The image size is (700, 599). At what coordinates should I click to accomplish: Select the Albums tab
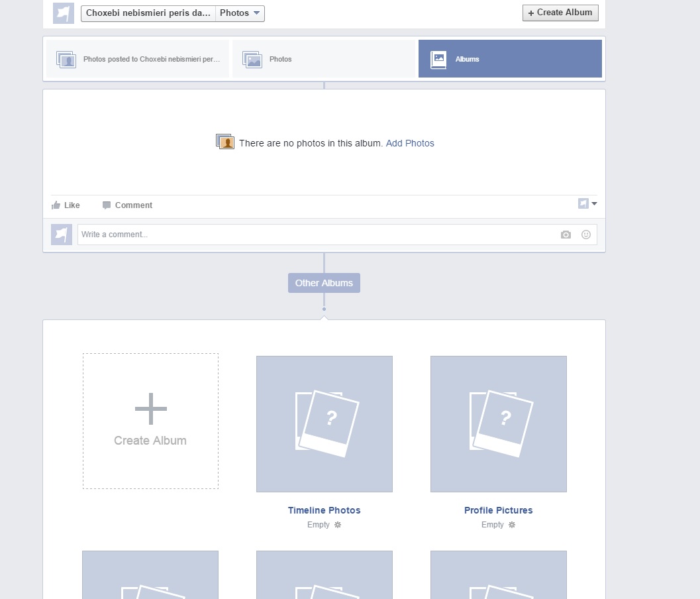510,59
